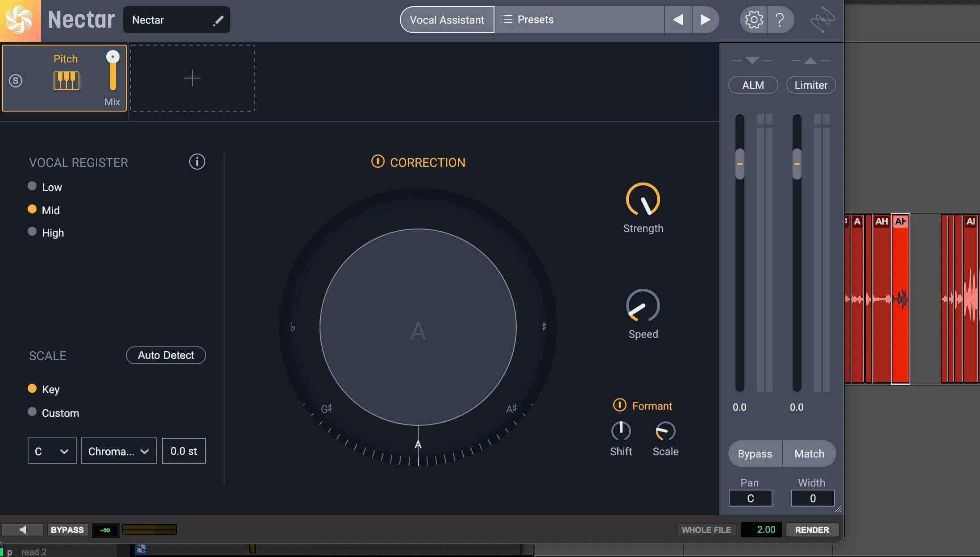Click the Match button
The height and width of the screenshot is (557, 980).
809,453
